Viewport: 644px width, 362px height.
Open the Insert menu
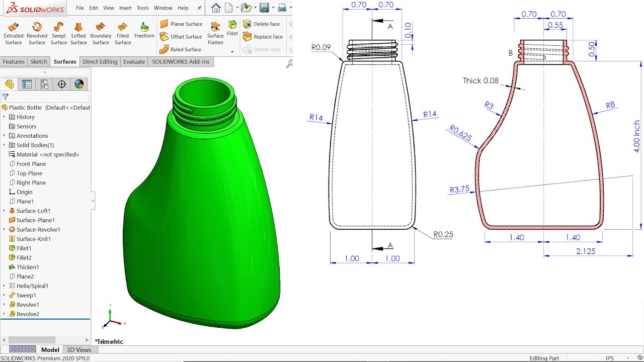125,8
